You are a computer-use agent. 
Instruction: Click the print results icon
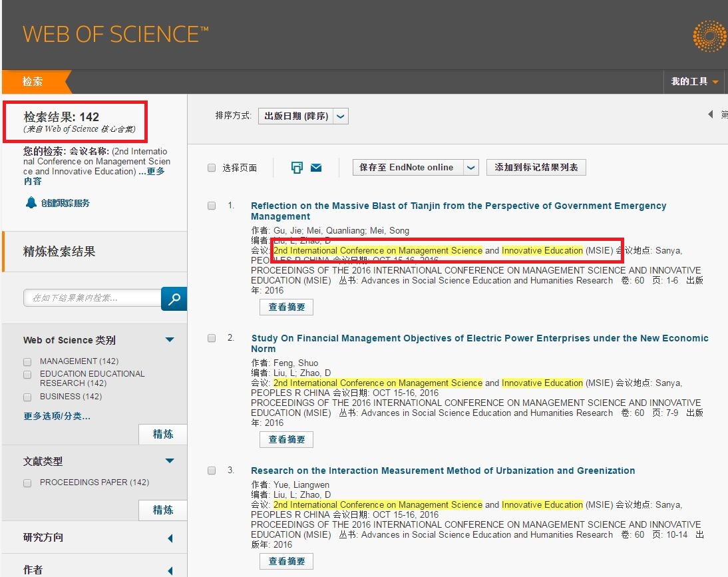(297, 168)
